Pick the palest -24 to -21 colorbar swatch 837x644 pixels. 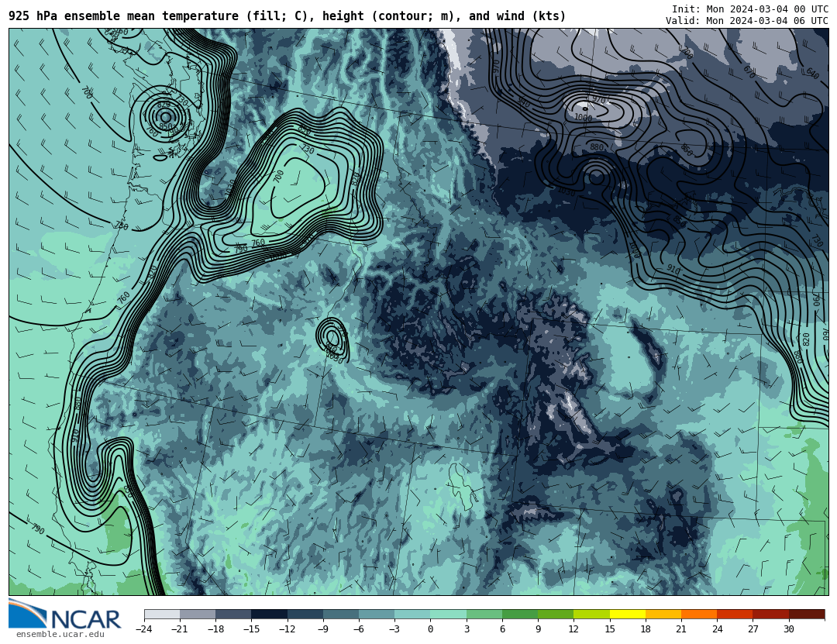[162, 614]
